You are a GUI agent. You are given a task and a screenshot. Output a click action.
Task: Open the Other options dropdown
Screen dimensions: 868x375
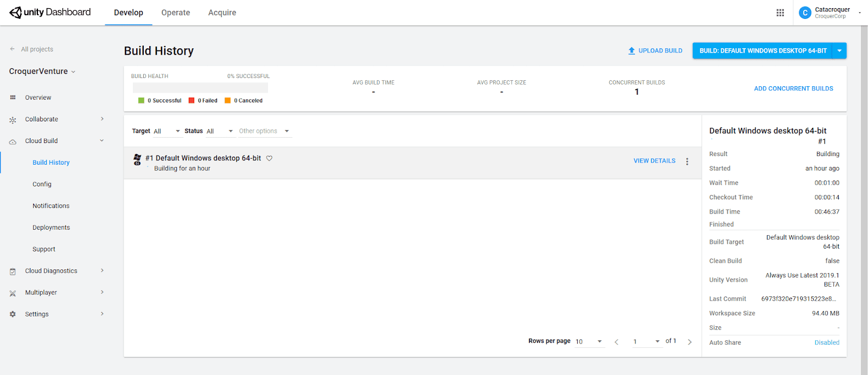point(264,131)
